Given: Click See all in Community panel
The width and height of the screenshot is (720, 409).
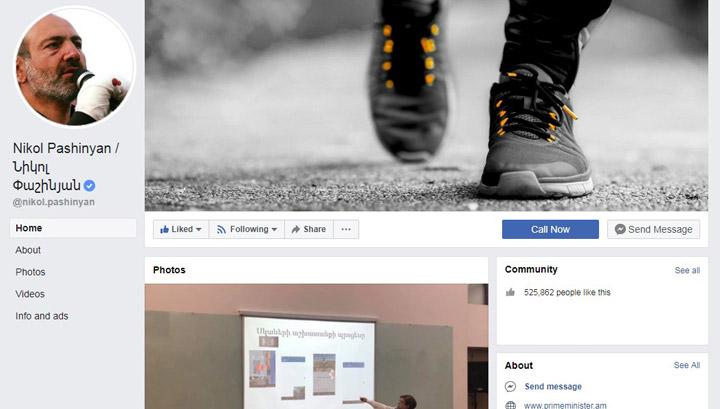Looking at the screenshot, I should (x=687, y=270).
